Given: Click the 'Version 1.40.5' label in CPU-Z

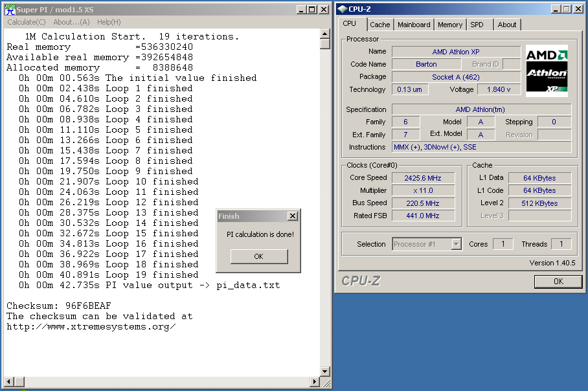Looking at the screenshot, I should pyautogui.click(x=552, y=263).
